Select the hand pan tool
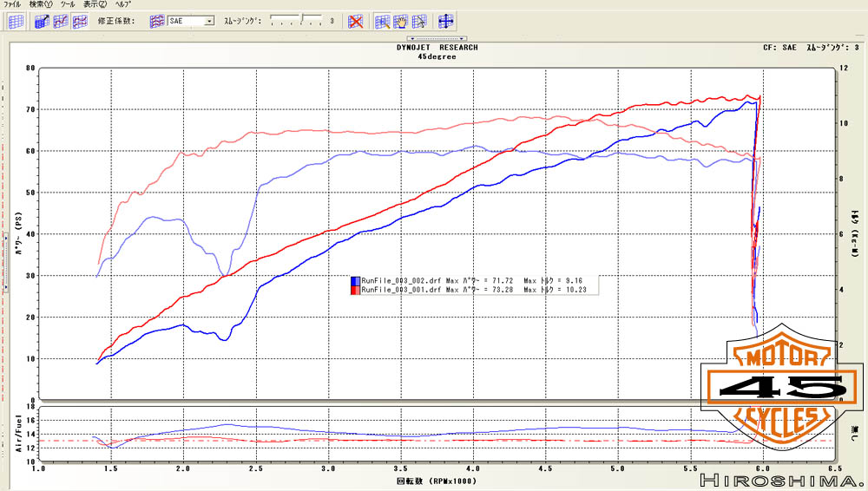868x491 pixels. [x=401, y=21]
